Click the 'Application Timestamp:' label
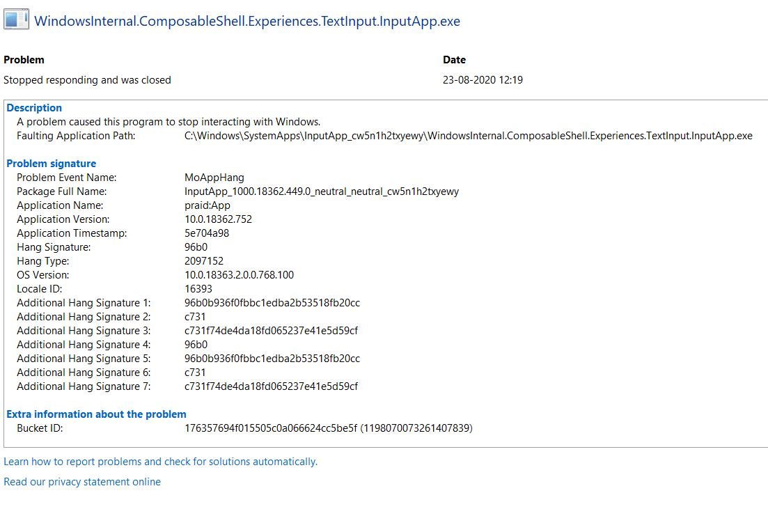The width and height of the screenshot is (768, 532). (72, 233)
